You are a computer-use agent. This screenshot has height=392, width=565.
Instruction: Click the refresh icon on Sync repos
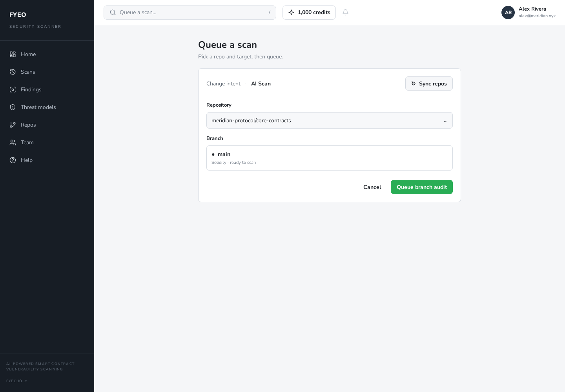(x=413, y=83)
